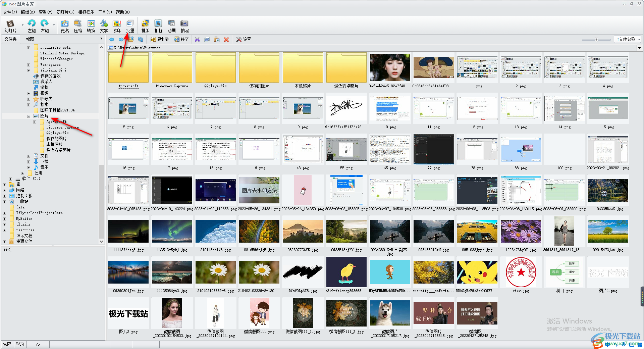Expand the 下载 tree node
644x349 pixels.
[x=29, y=162]
